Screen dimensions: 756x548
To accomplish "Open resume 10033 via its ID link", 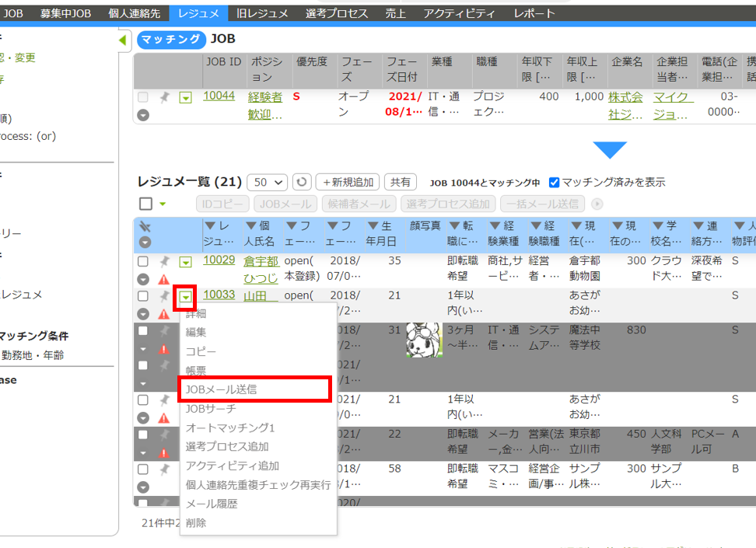I will pyautogui.click(x=219, y=295).
